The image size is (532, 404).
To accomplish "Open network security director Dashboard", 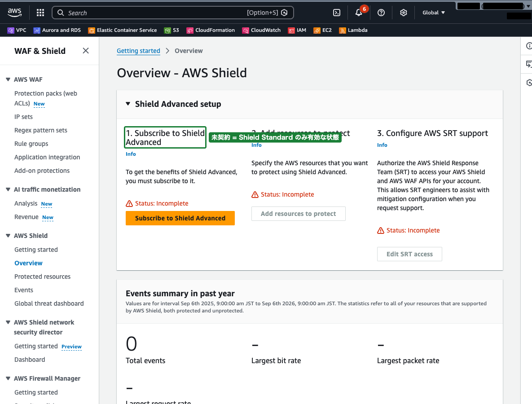I will 30,360.
